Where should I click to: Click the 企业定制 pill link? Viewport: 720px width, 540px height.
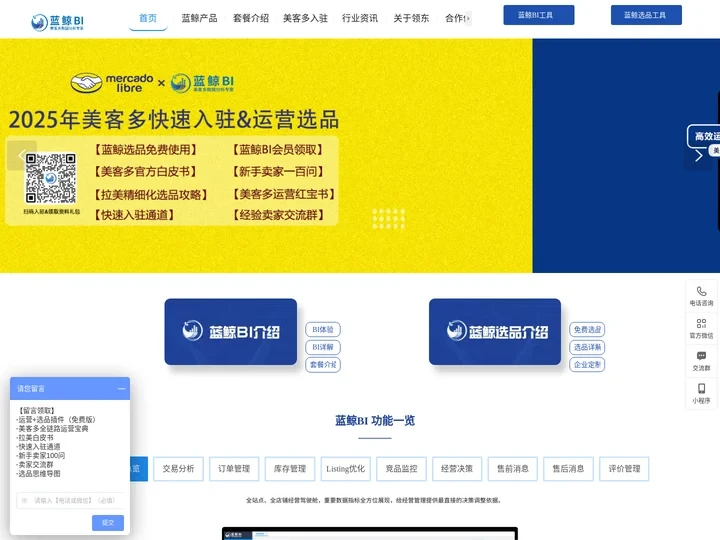[x=587, y=365]
